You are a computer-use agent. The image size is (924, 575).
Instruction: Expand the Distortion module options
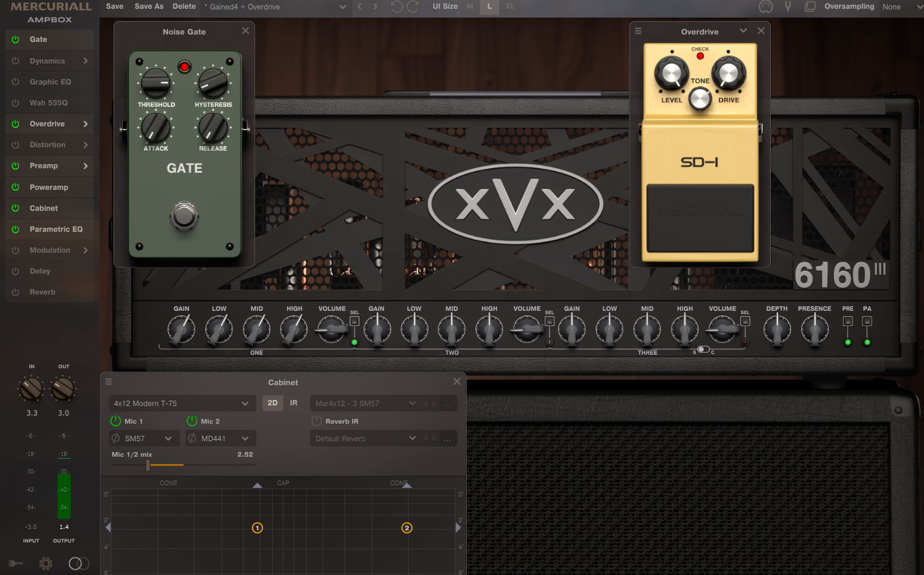(86, 145)
